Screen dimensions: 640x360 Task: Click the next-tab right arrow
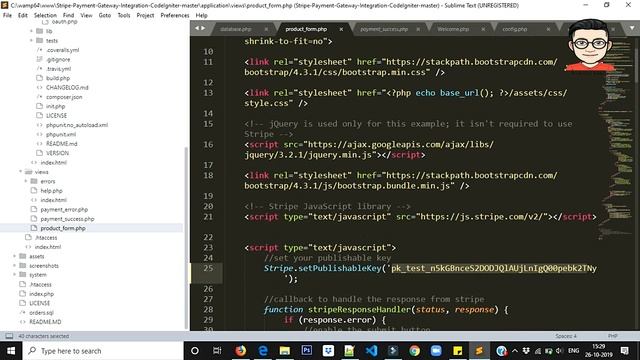pos(203,28)
